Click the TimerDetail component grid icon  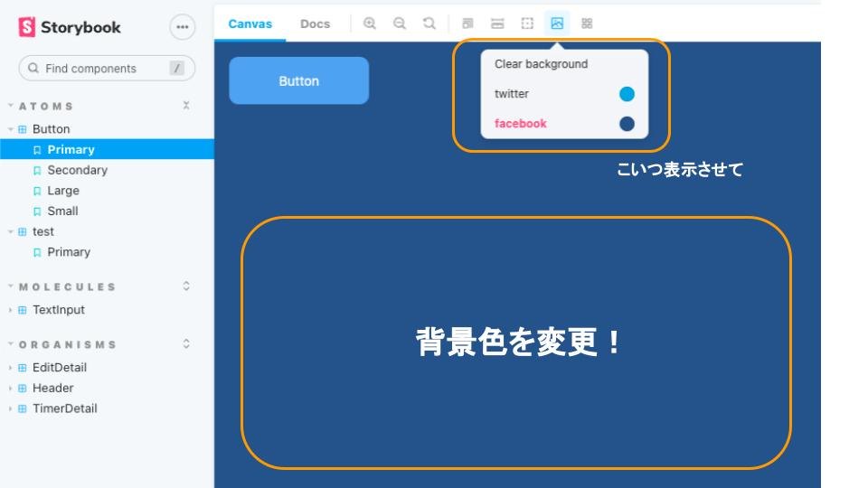tap(22, 408)
